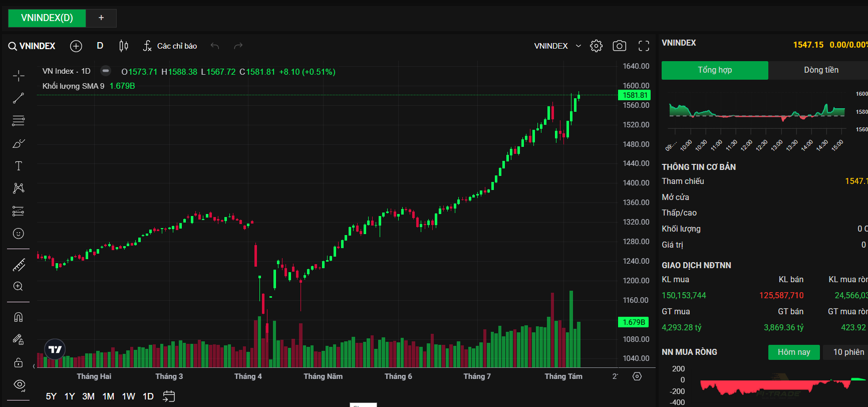
Task: Open VNINDEX symbol search
Action: (x=32, y=46)
